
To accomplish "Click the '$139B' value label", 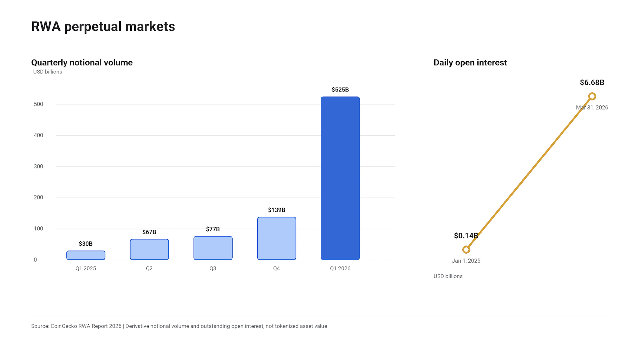I will [277, 210].
